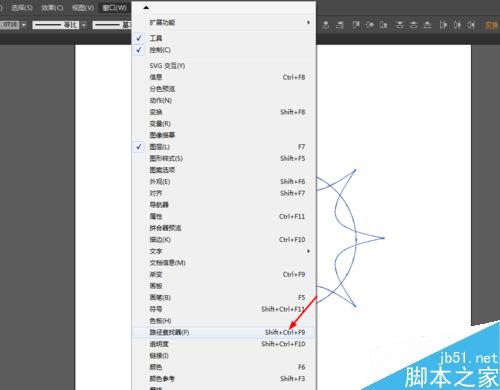Uncheck the 工具 (Tools) panel entry
This screenshot has height=390, width=500.
pyautogui.click(x=224, y=38)
